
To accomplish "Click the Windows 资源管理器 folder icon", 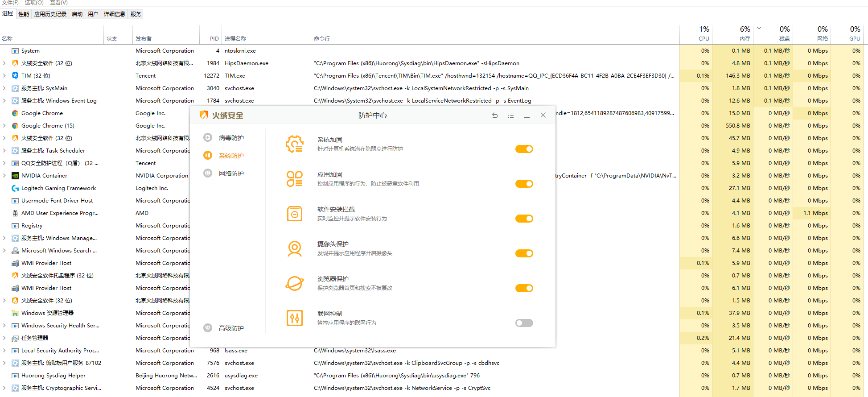I will 15,313.
